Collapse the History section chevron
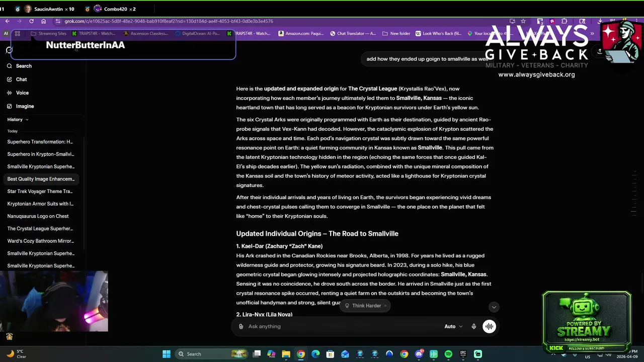The height and width of the screenshot is (362, 644). [27, 120]
